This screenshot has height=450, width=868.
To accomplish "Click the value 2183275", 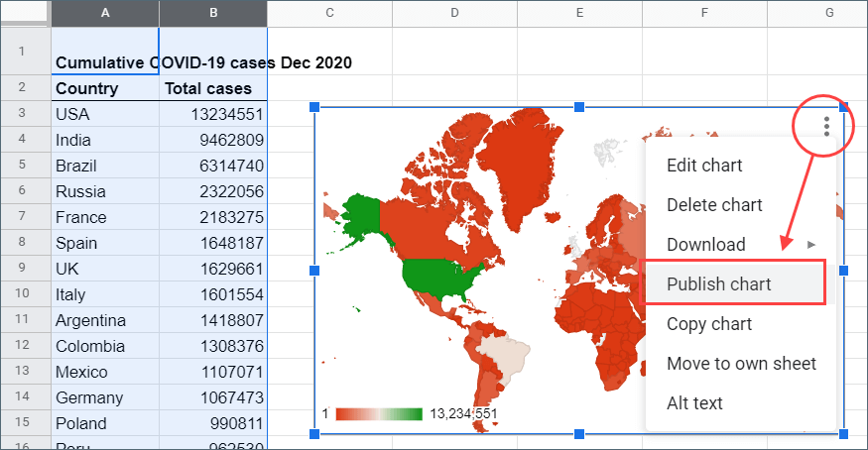I will tap(213, 217).
